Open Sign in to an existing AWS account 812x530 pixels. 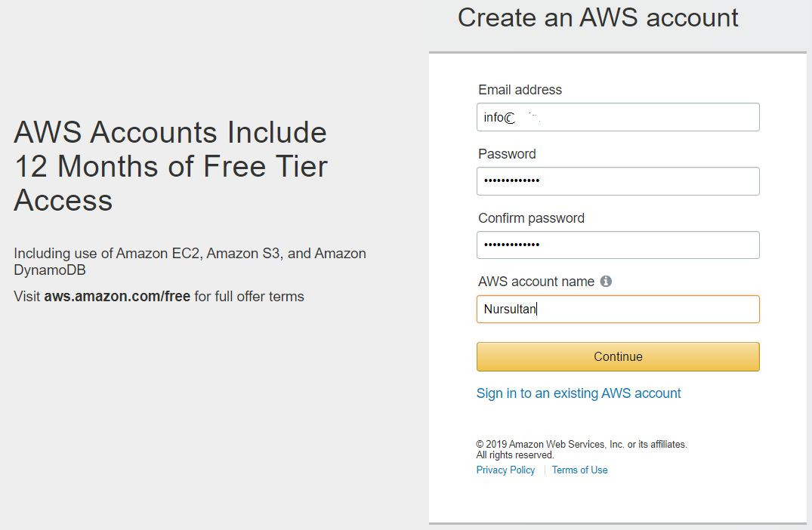tap(579, 393)
